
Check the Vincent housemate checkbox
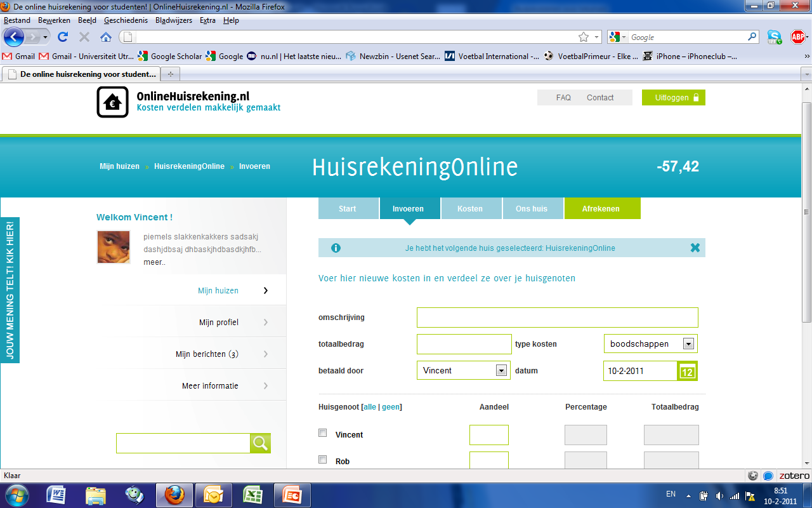pos(323,433)
